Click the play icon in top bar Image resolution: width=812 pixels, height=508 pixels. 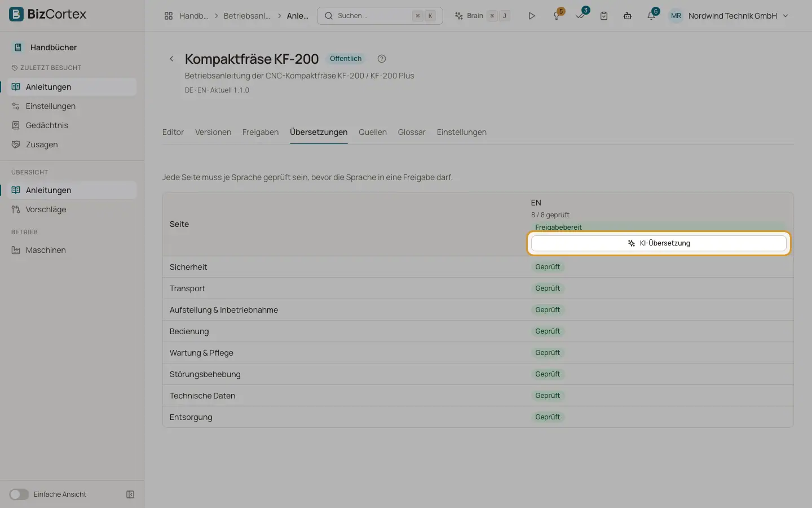pos(531,16)
